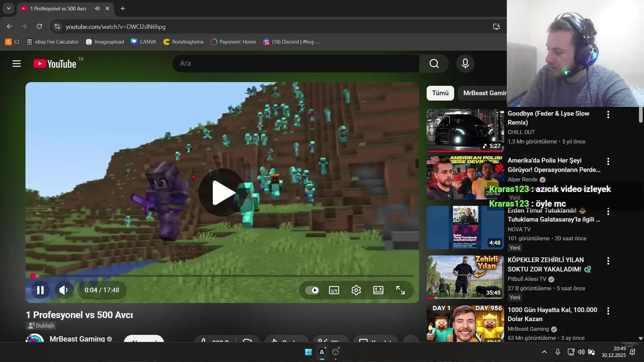This screenshot has width=644, height=362.
Task: Visit the CHILL OUT channel name
Action: [x=521, y=132]
